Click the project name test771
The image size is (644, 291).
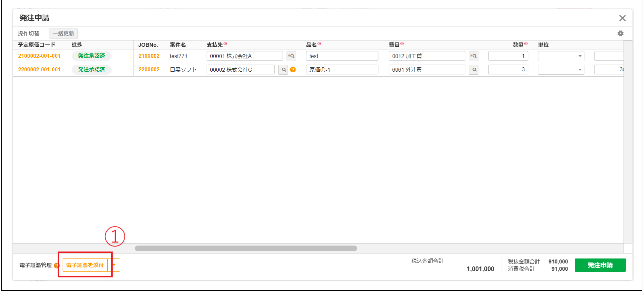179,56
